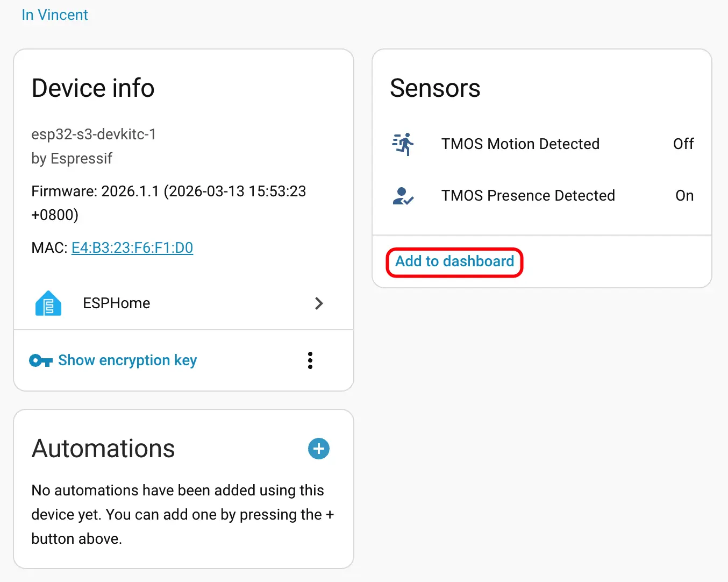The height and width of the screenshot is (582, 728).
Task: Expand ESPHome integration with the chevron arrow
Action: (x=319, y=303)
